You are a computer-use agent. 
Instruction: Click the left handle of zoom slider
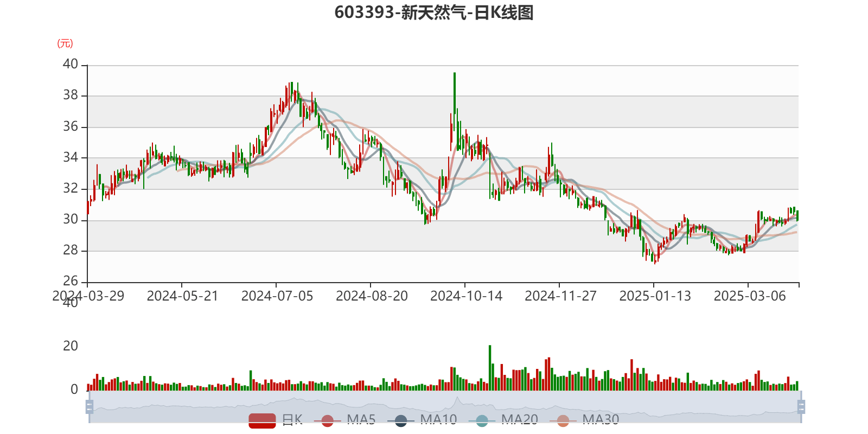tap(89, 407)
